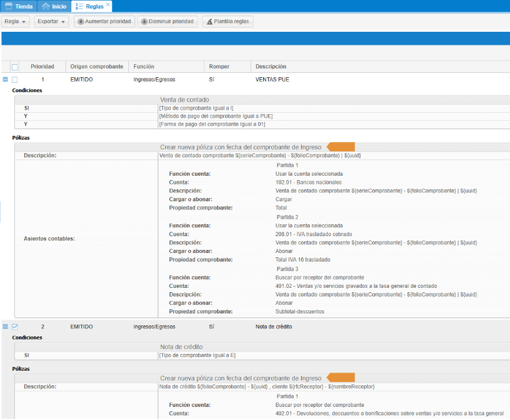The image size is (510, 420).
Task: Uncheck the Nota de crédito rule checkbox
Action: click(x=15, y=327)
